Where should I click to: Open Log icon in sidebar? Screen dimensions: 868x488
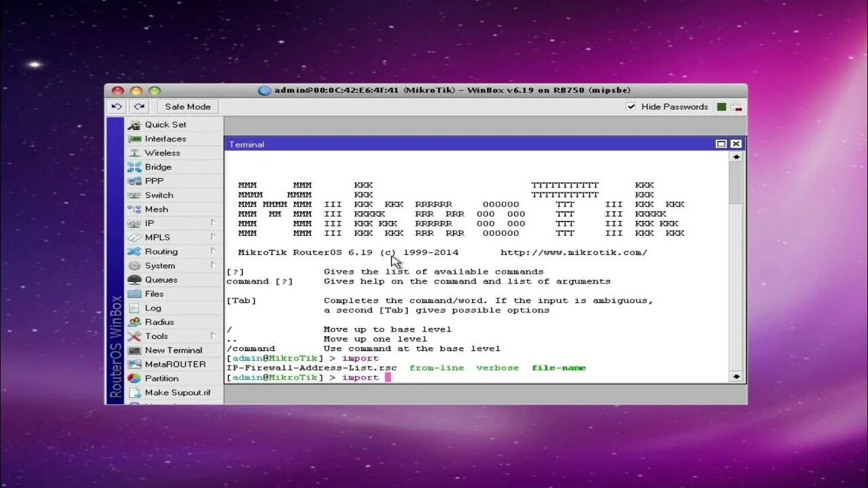[x=134, y=308]
